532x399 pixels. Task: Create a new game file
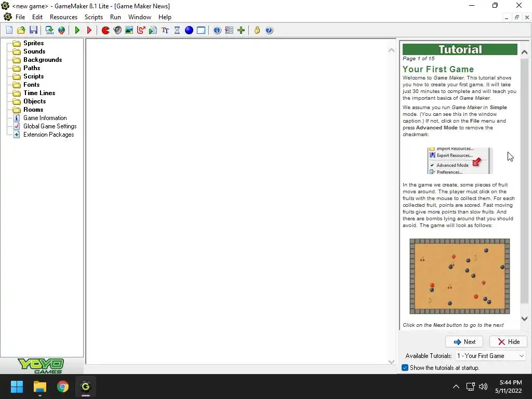point(9,30)
